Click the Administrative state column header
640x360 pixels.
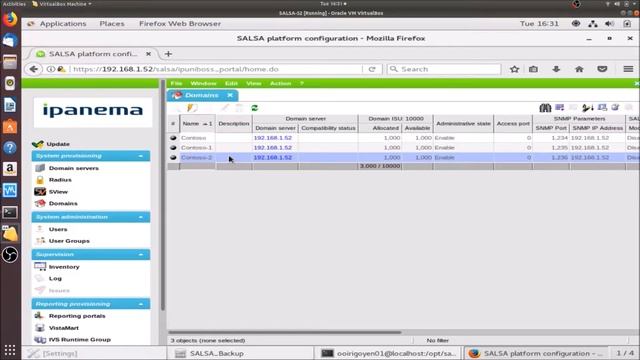tap(463, 123)
